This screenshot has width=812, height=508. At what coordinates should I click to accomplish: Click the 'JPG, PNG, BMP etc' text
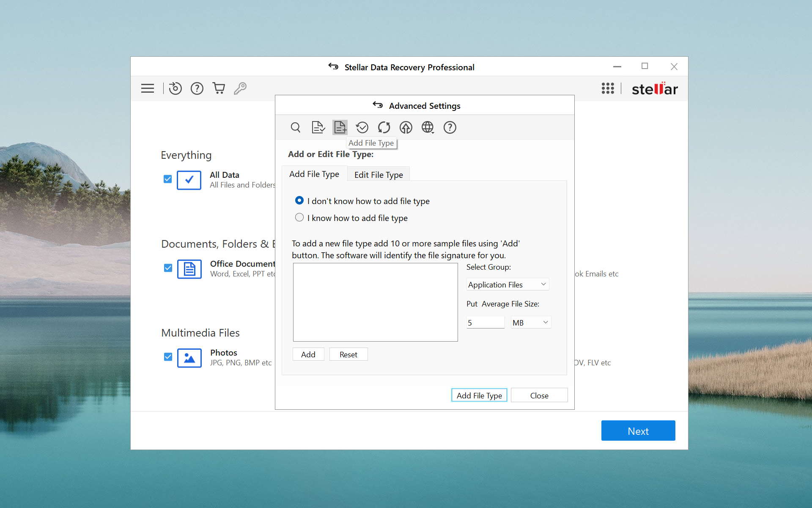pyautogui.click(x=241, y=363)
